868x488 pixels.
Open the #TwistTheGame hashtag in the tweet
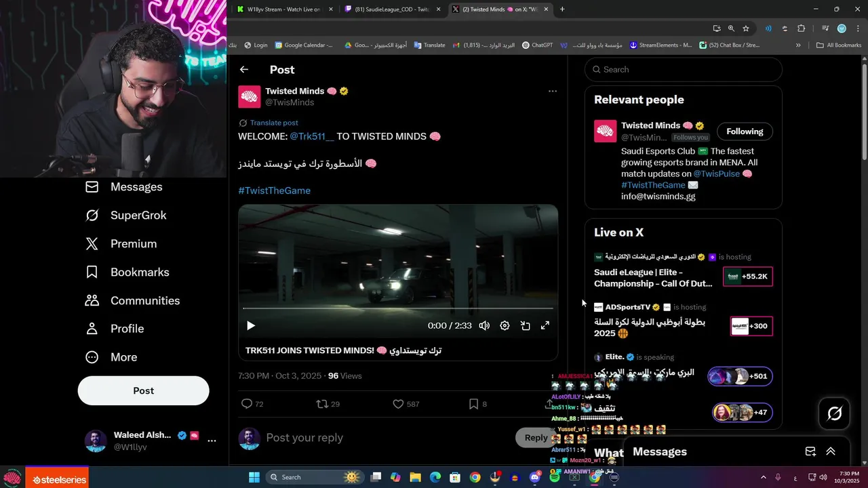pyautogui.click(x=274, y=190)
